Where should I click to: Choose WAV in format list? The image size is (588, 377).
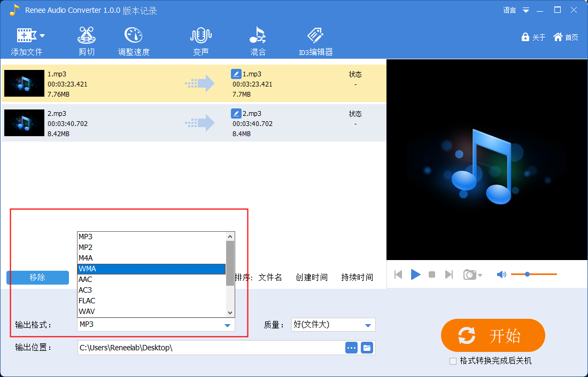point(151,311)
